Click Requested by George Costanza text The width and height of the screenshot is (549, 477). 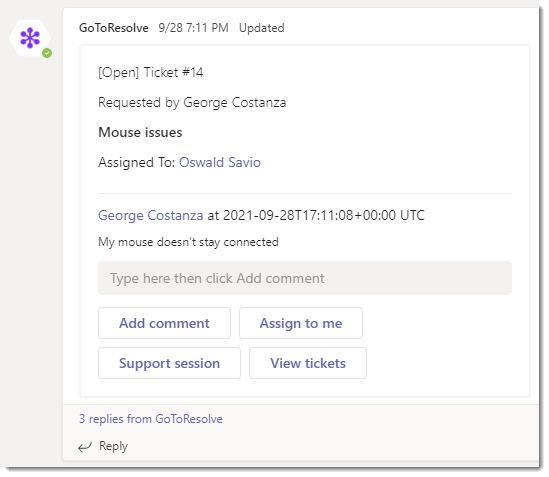(192, 103)
